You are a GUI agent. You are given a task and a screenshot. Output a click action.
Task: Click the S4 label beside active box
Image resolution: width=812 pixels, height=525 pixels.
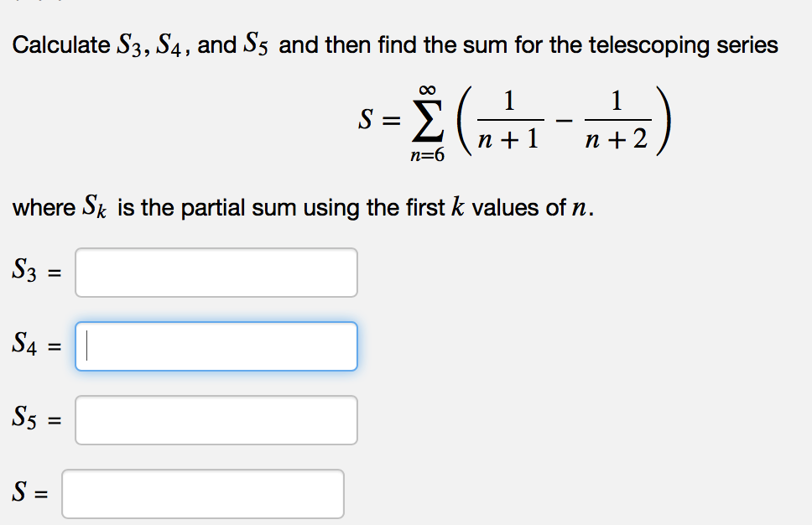(24, 343)
